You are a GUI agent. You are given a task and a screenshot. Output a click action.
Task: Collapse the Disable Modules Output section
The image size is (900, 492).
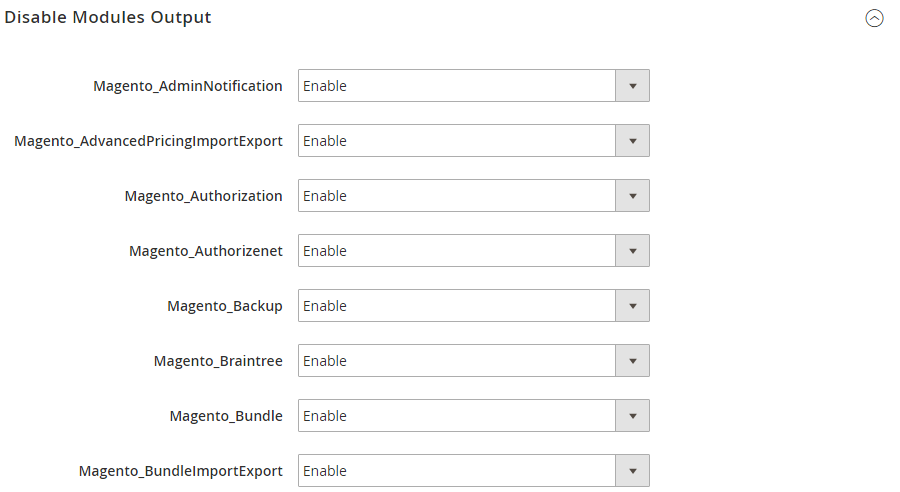tap(874, 18)
